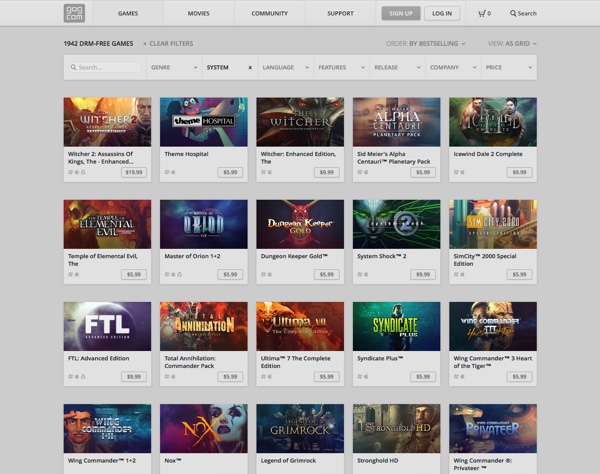
Task: Open the Company filter dropdown
Action: coord(453,67)
